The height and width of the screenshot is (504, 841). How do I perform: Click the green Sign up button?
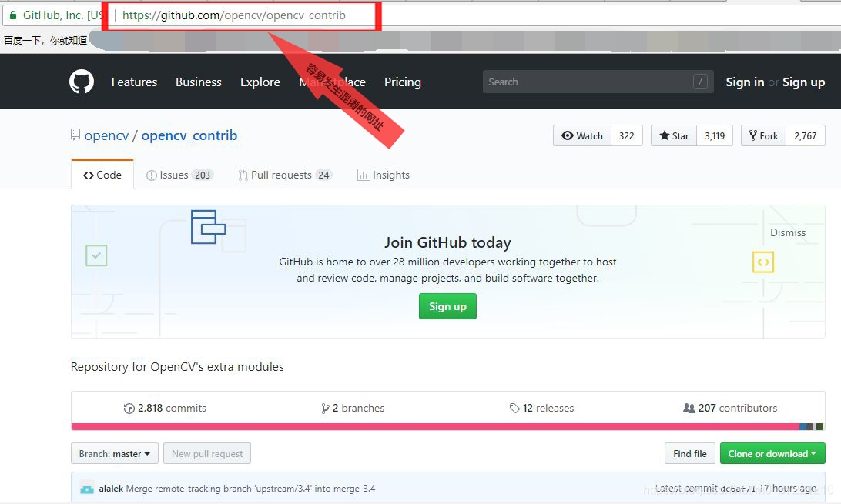tap(447, 306)
